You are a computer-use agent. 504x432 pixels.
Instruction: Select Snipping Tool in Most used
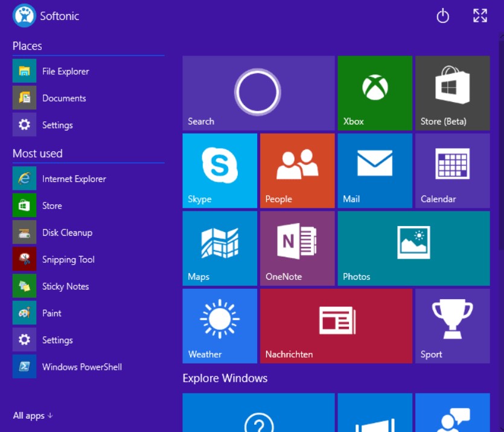pos(68,260)
